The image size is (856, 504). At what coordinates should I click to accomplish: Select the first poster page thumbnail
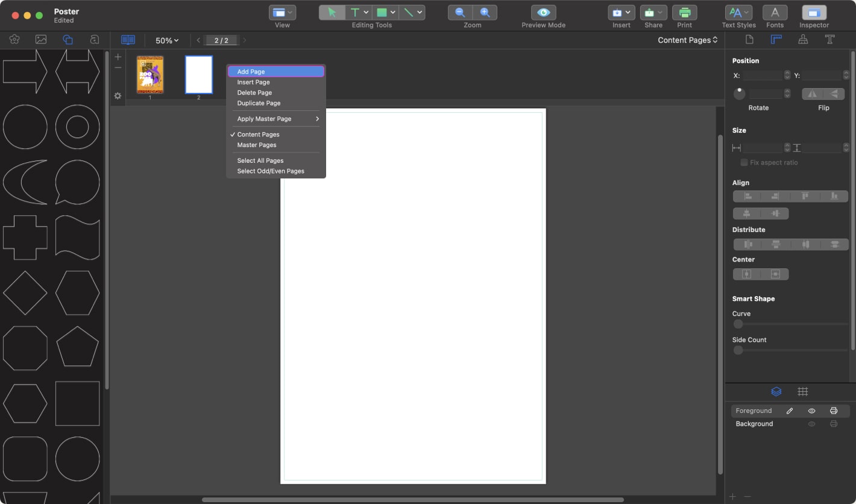149,74
